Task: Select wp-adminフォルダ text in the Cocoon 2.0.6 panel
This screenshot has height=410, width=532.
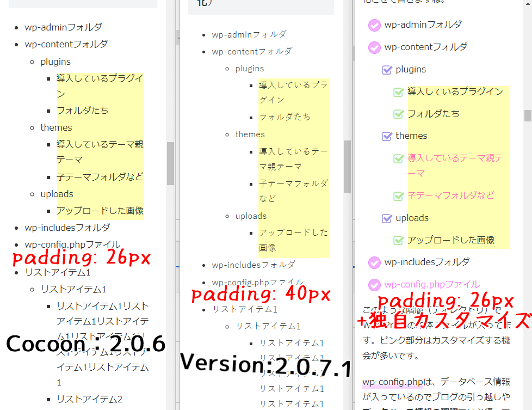Action: [x=64, y=27]
